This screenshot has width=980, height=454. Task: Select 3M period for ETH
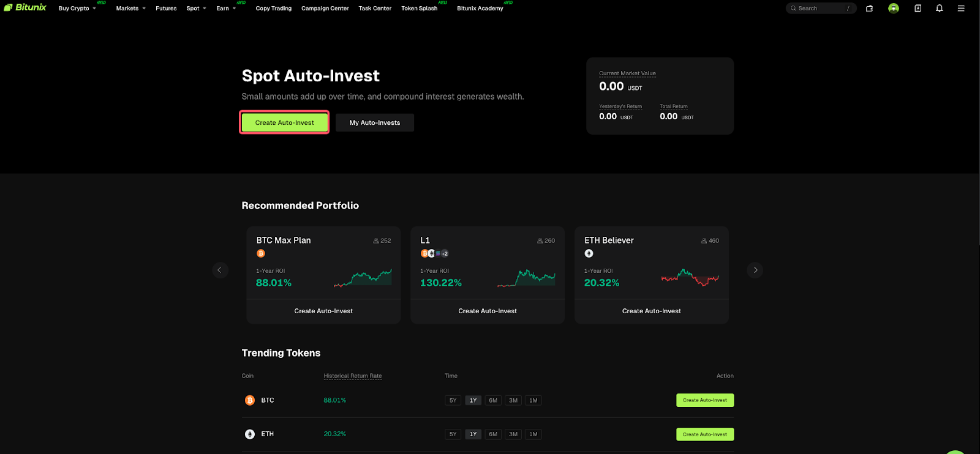[x=513, y=434]
